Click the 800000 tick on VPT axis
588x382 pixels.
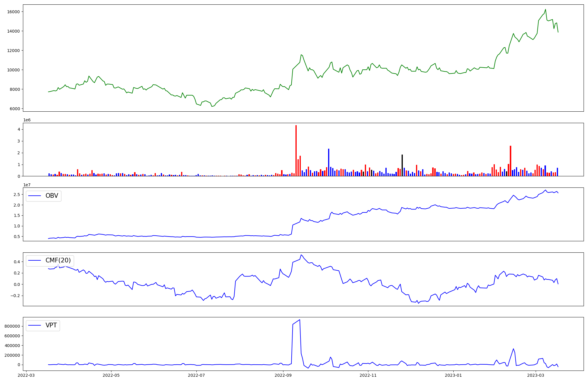12,326
